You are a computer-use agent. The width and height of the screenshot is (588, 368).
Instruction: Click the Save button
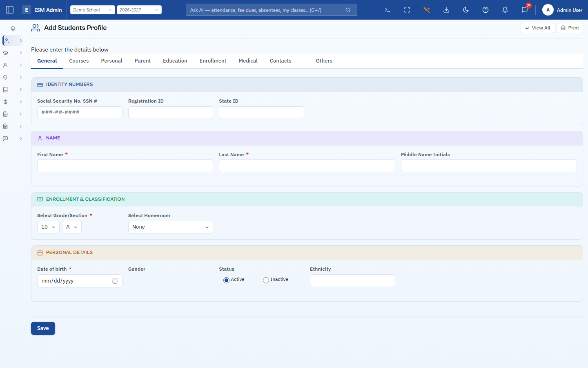point(43,328)
